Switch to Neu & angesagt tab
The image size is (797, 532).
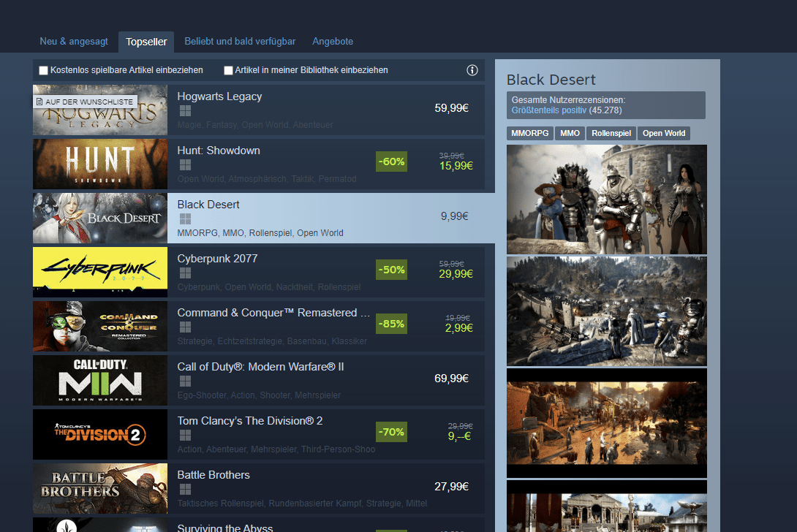pyautogui.click(x=74, y=41)
